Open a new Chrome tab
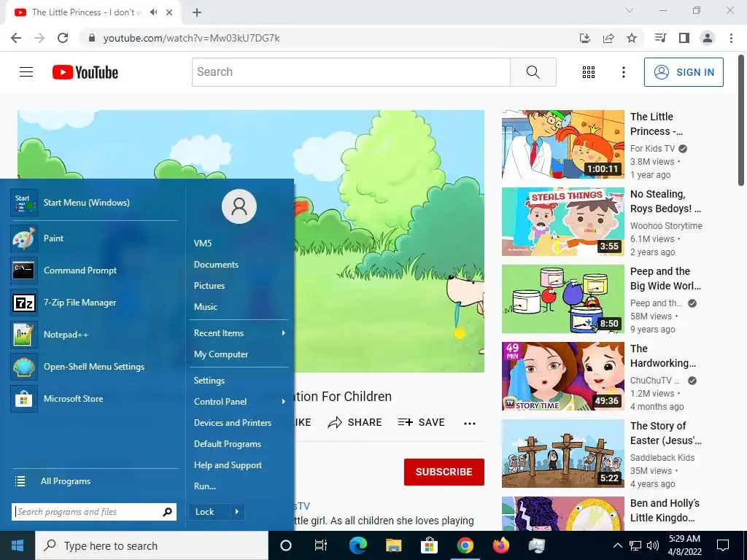Image resolution: width=747 pixels, height=560 pixels. 197,12
